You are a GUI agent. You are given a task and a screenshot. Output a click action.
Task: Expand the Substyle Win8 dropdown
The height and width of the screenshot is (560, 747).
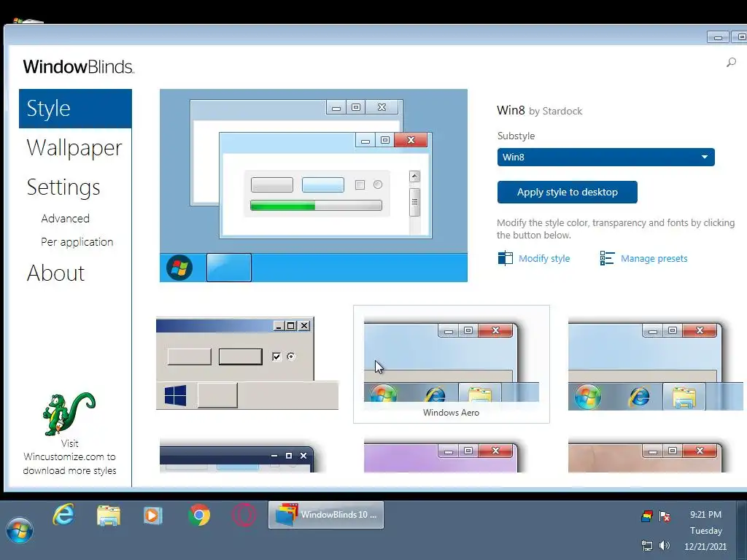[x=605, y=157]
